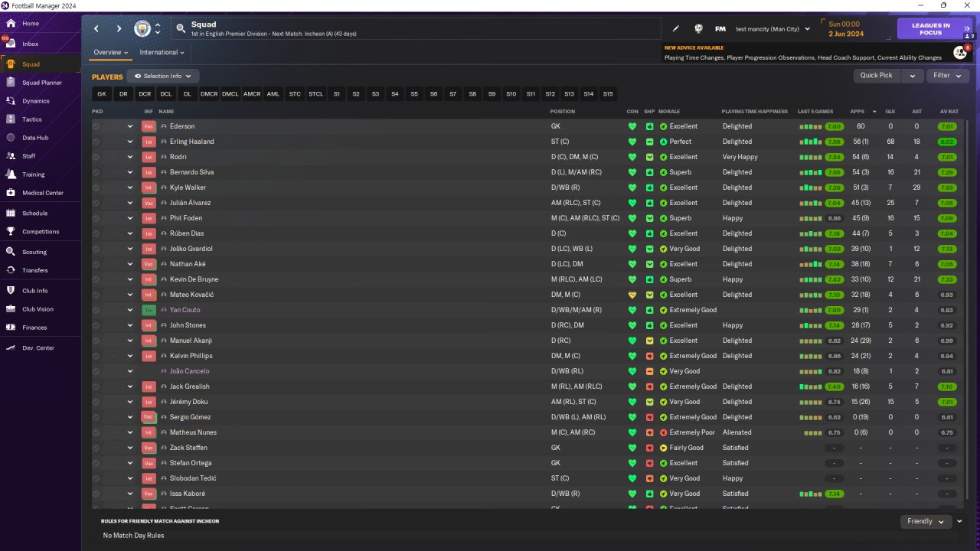Click the Quick Pick button

tap(876, 76)
